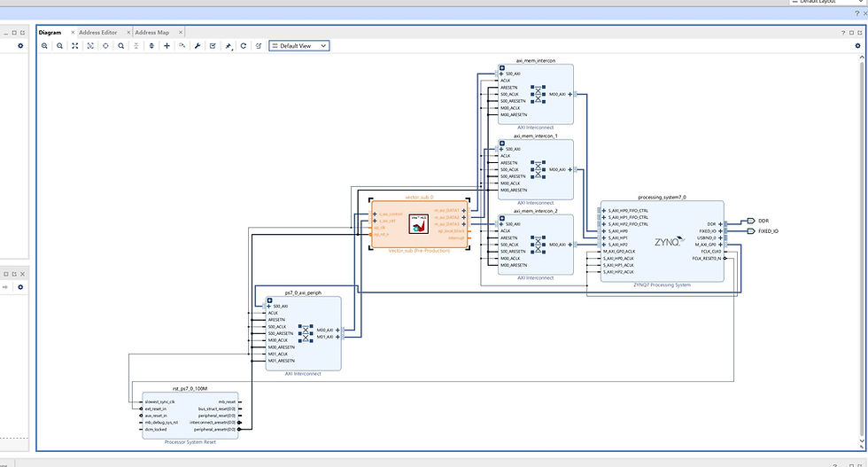Expand the ps7_0_axi_periph block plus button
868x467 pixels.
[x=269, y=300]
